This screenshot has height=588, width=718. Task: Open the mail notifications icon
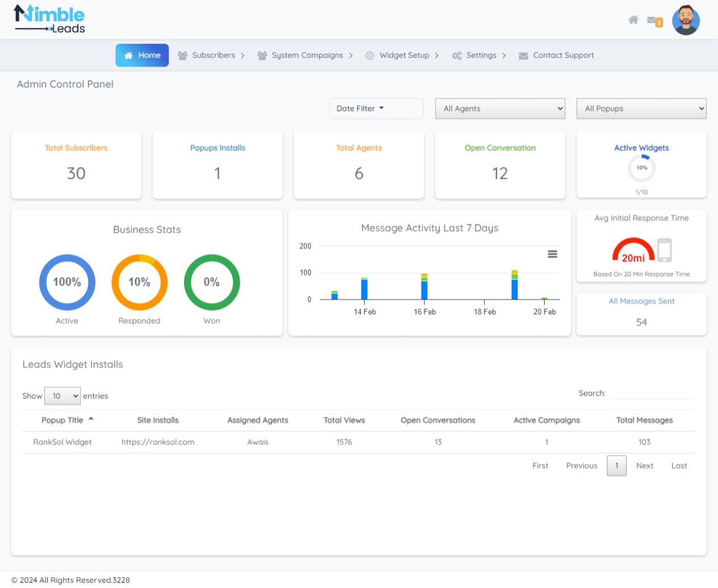tap(652, 20)
